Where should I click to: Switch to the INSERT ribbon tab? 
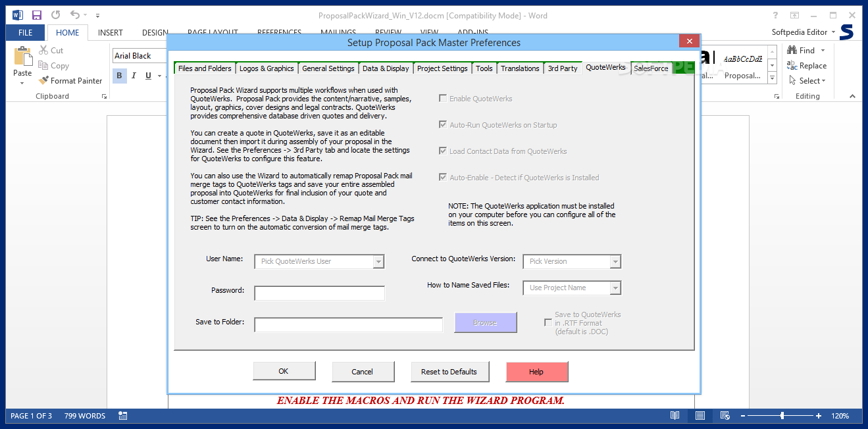point(111,32)
